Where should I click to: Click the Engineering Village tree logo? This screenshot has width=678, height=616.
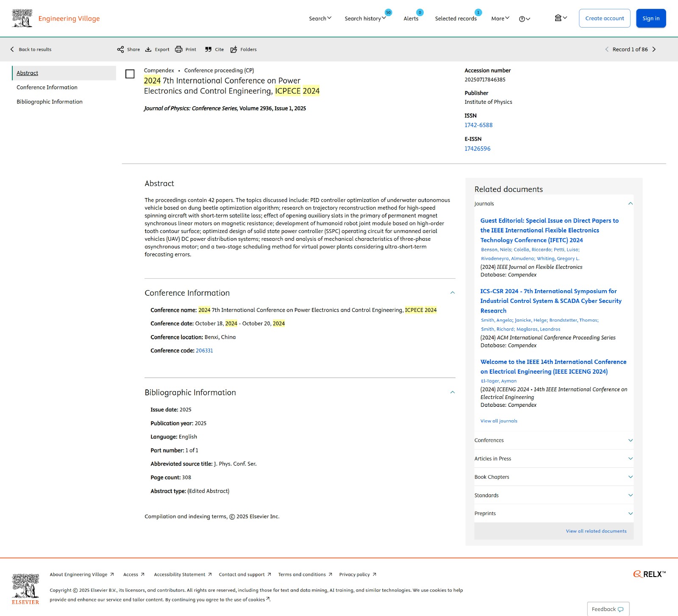22,18
